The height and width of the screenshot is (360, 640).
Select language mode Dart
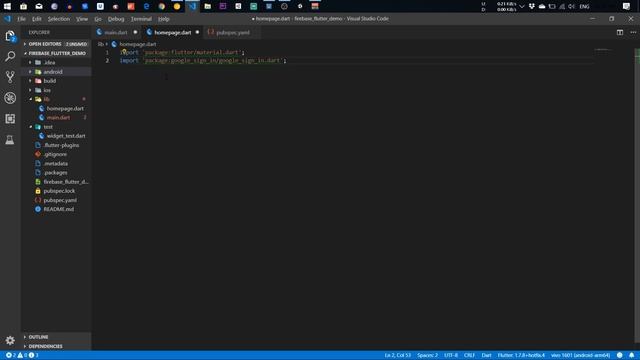[487, 355]
